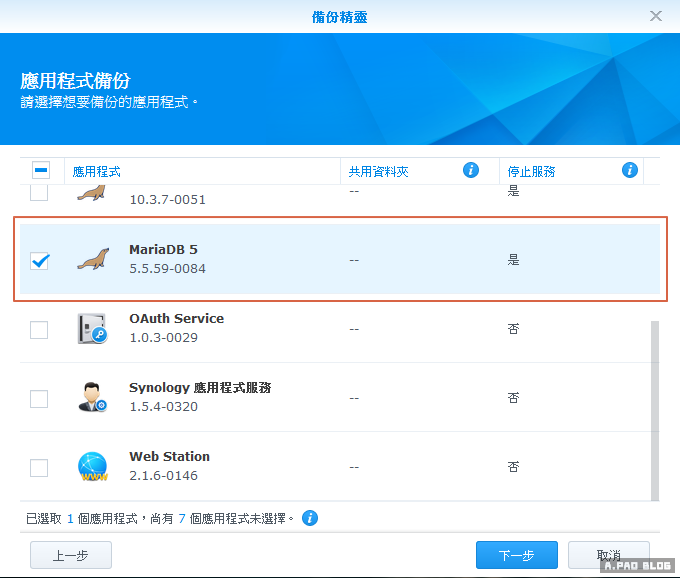Click the application list vertical scrollbar
The width and height of the screenshot is (680, 578).
(x=655, y=410)
